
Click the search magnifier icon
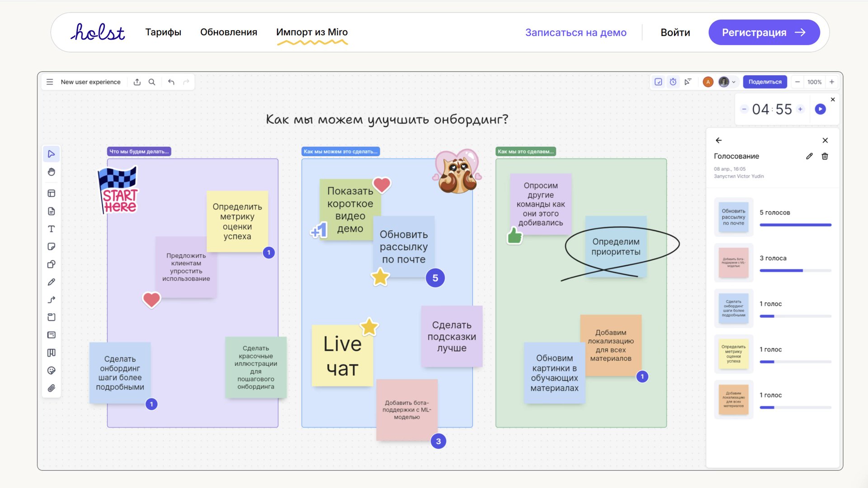click(x=152, y=82)
